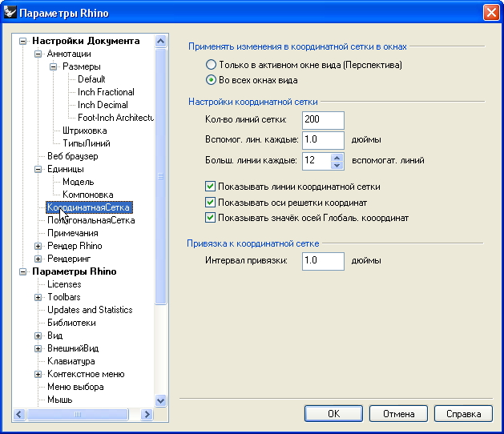The image size is (504, 434).
Task: Open the ПолигональнаяСетка page
Action: click(x=91, y=220)
